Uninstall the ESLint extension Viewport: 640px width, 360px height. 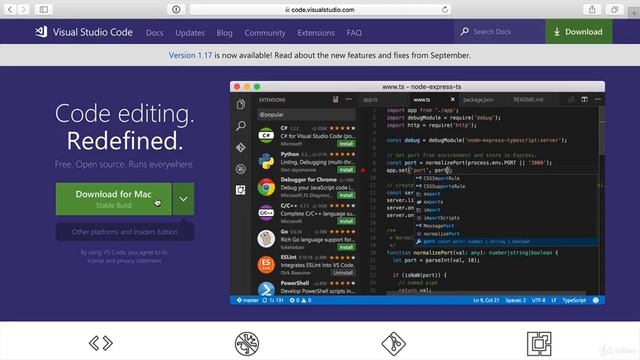pos(343,273)
